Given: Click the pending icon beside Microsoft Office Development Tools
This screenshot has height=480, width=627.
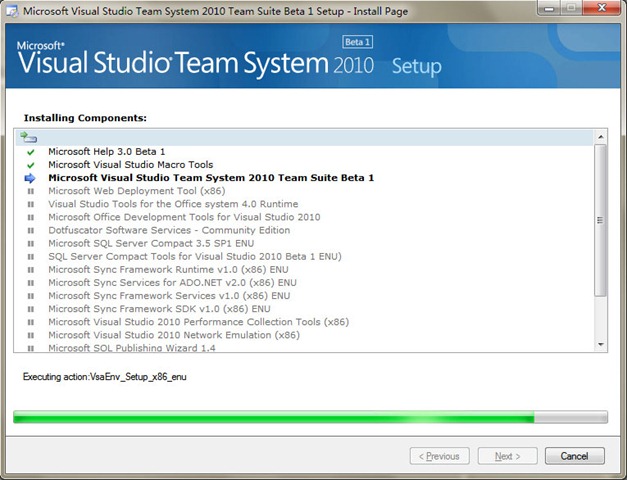Looking at the screenshot, I should point(30,218).
